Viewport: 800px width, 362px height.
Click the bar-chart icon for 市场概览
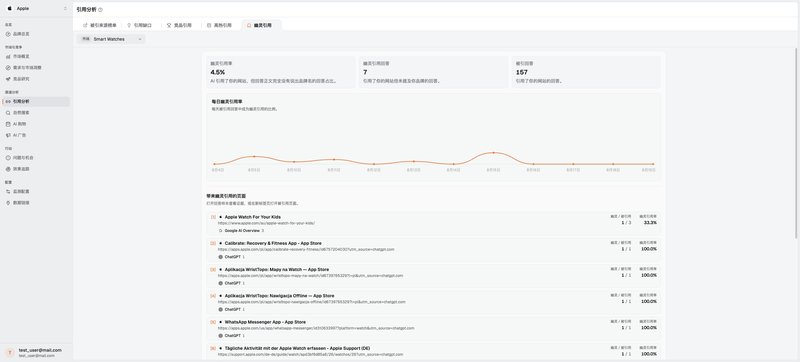(x=8, y=56)
